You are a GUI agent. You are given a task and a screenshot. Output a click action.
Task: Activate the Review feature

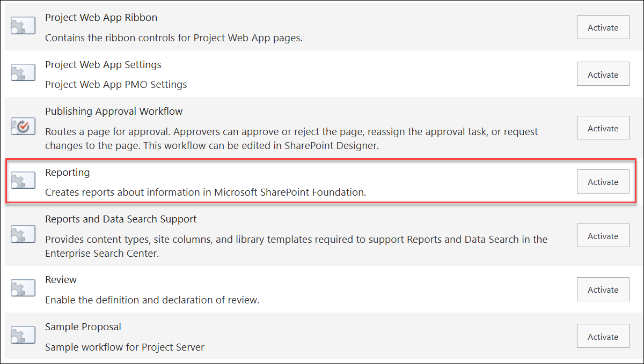point(603,289)
